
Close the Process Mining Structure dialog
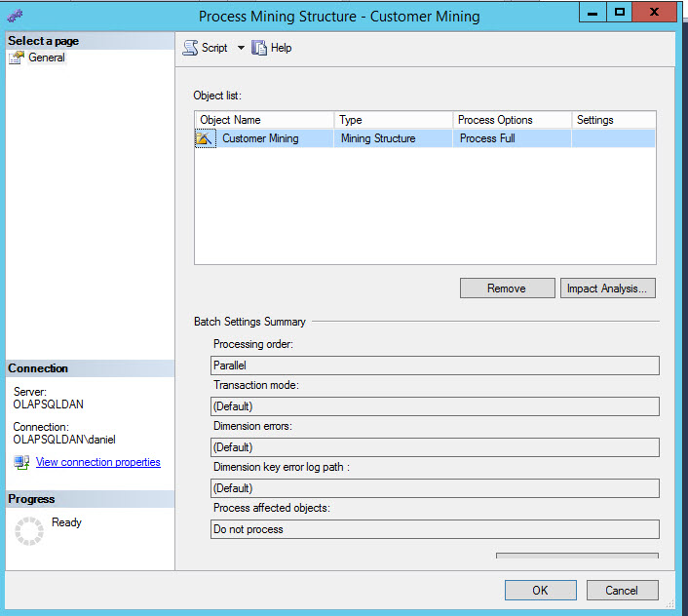[654, 13]
